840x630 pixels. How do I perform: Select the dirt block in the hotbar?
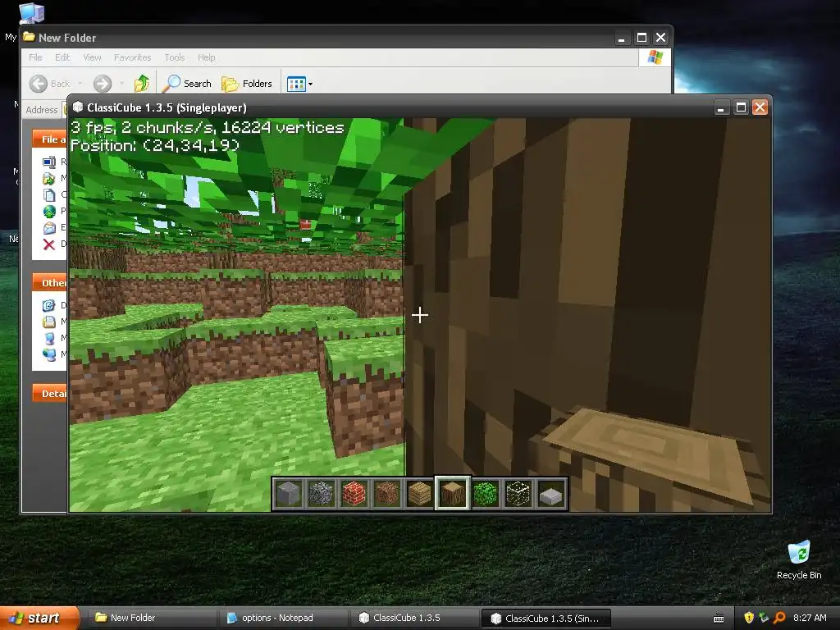point(387,493)
